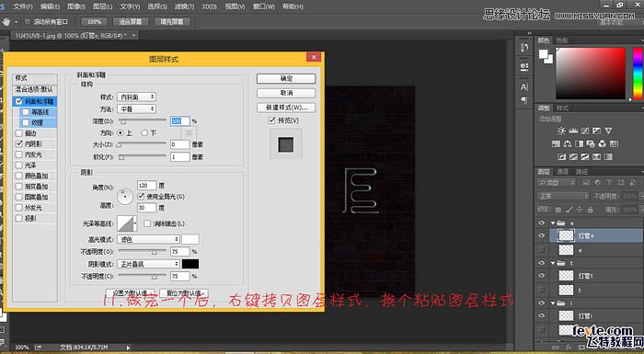Uncheck the 内阴影 style checkbox
Image resolution: width=644 pixels, height=354 pixels.
(x=19, y=143)
